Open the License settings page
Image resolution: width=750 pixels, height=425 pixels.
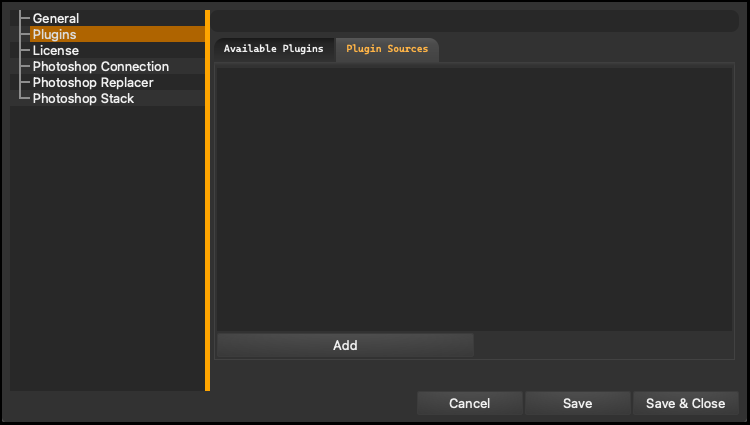tap(55, 50)
